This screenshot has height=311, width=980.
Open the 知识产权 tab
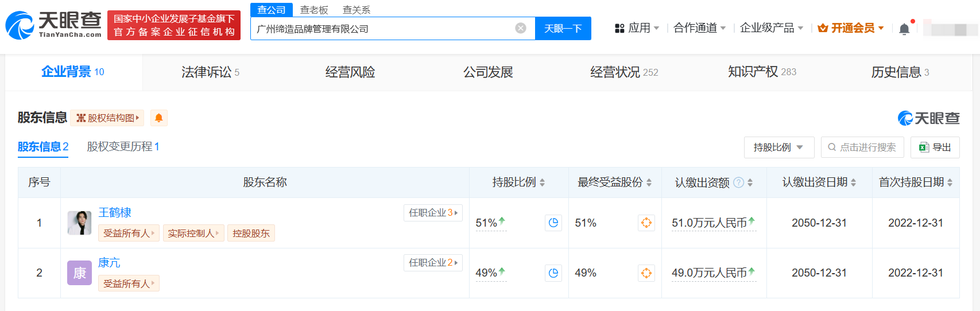coord(762,72)
